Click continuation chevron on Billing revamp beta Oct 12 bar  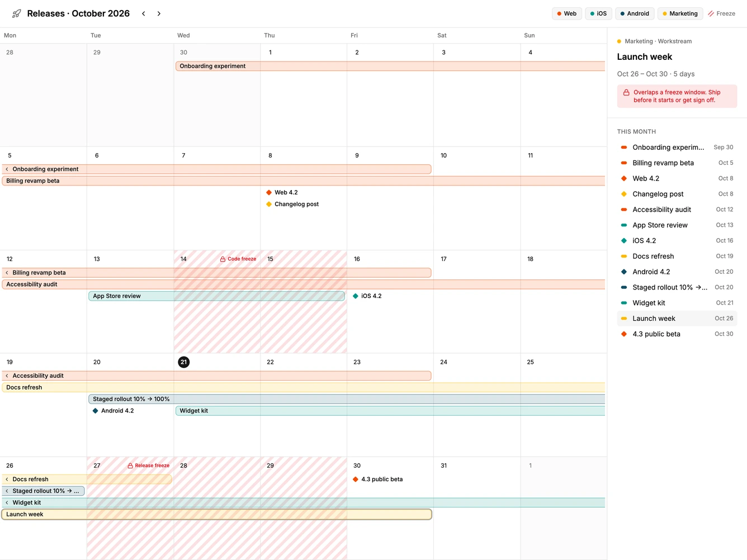click(x=7, y=273)
